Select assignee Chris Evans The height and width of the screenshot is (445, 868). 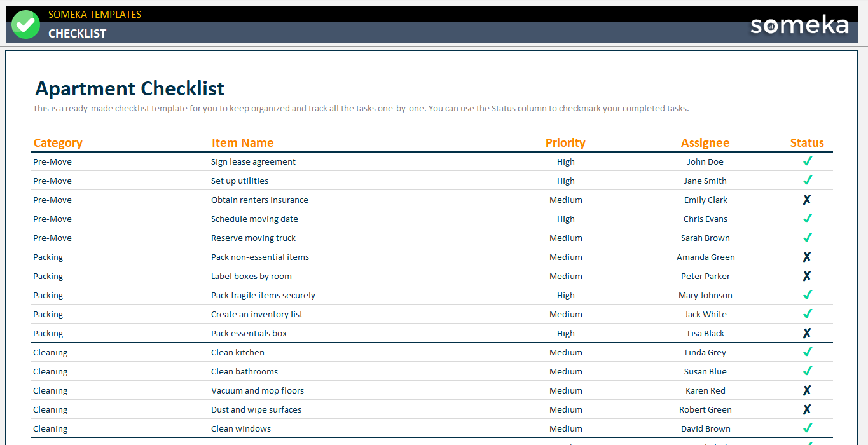[x=705, y=219]
